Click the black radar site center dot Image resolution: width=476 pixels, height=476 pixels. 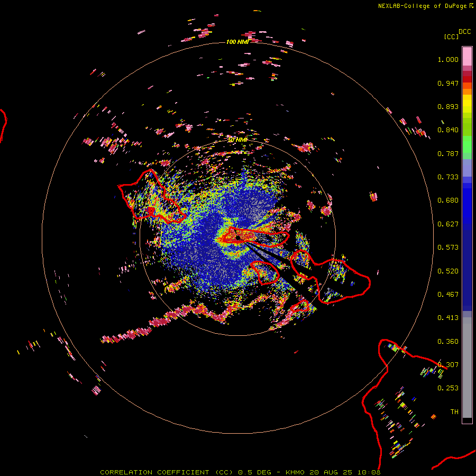[238, 237]
